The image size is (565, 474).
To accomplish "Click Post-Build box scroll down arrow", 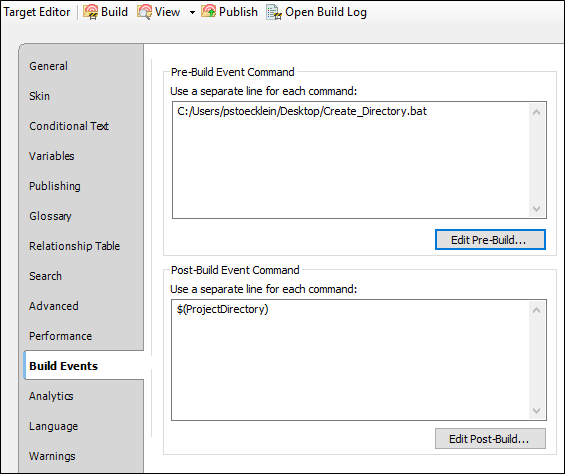I will (537, 411).
